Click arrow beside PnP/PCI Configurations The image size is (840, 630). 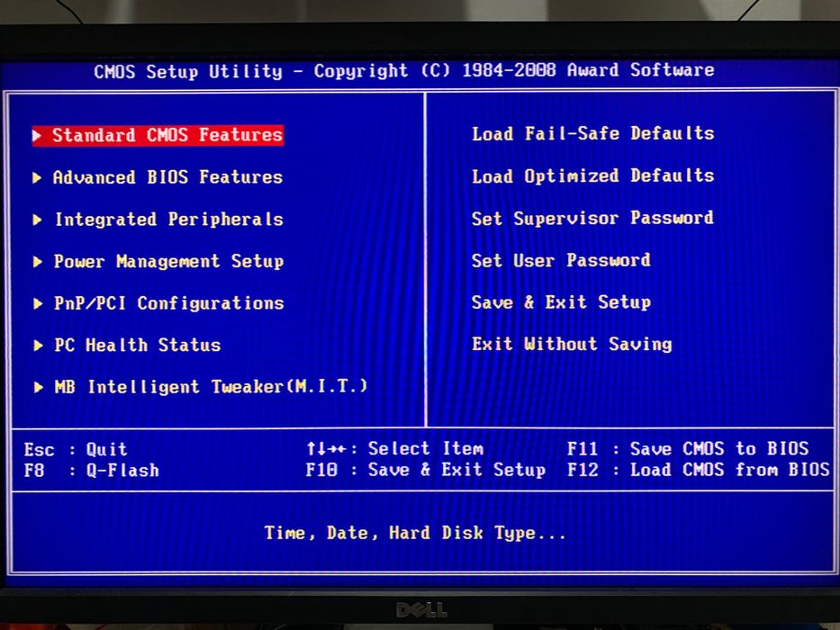(38, 304)
